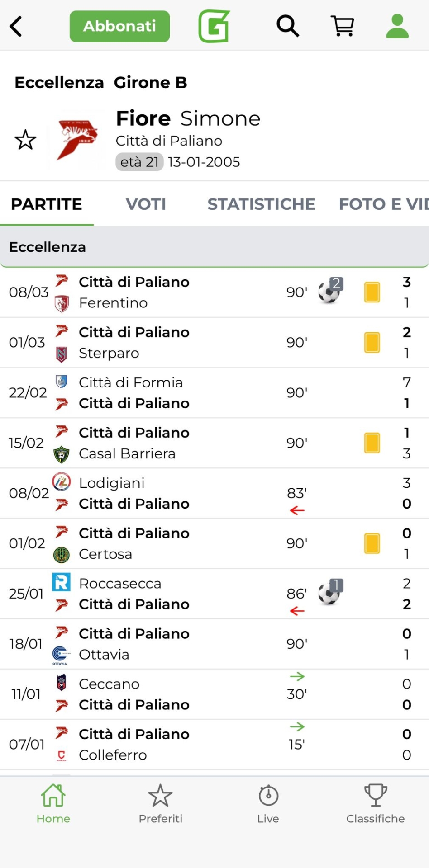Screen dimensions: 429x868
Task: Open Classifiche trophy in bottom navigation
Action: pos(376,804)
